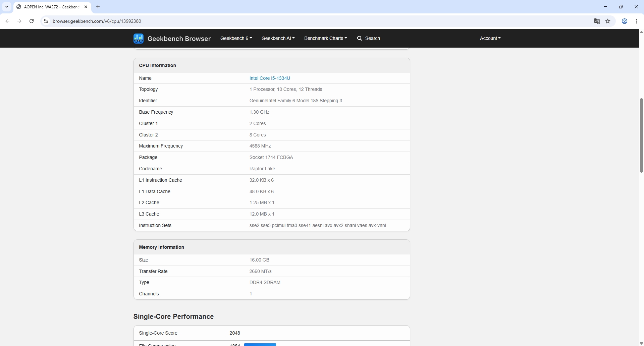Click the 'Package' row label
Viewport: 644px width, 346px height.
[x=148, y=157]
